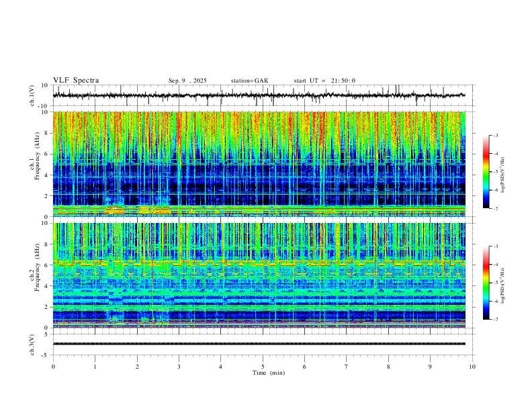Click time axis tick label "7"
This screenshot has height=411, width=532.
347,367
